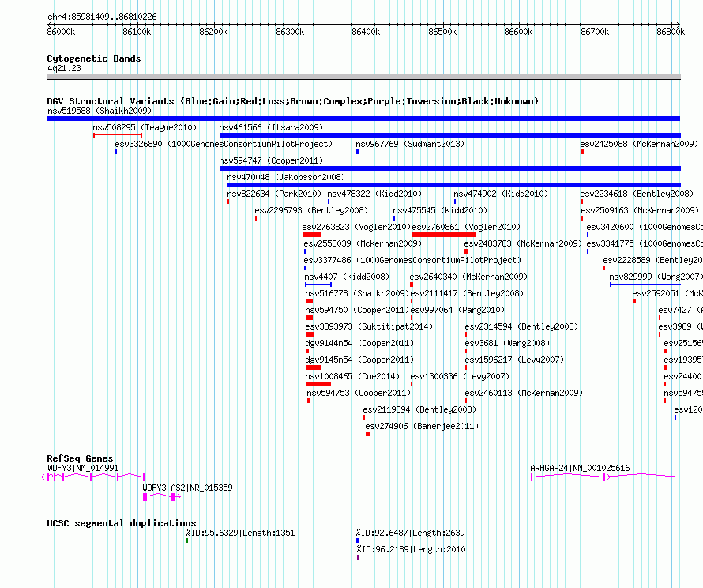Select esv2111417 (Bentley2008) label
This screenshot has width=703, height=588.
tap(467, 293)
